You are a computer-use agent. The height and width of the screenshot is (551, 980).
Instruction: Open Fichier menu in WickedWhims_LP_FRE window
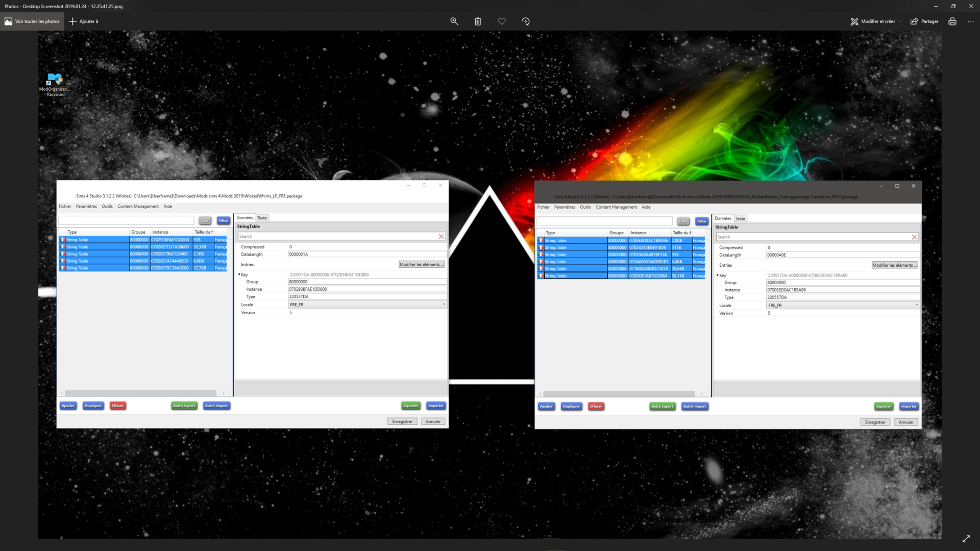coord(65,207)
